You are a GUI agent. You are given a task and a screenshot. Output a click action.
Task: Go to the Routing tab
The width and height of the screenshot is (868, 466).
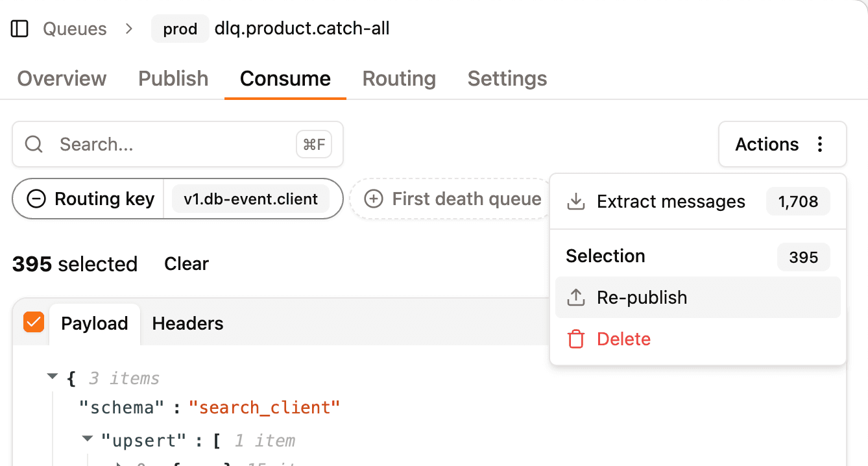pos(399,79)
